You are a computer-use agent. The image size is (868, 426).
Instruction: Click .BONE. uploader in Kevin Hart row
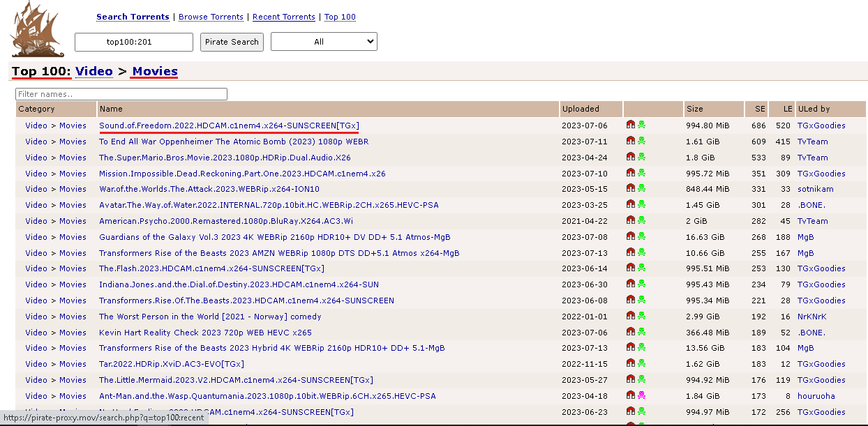(x=811, y=333)
